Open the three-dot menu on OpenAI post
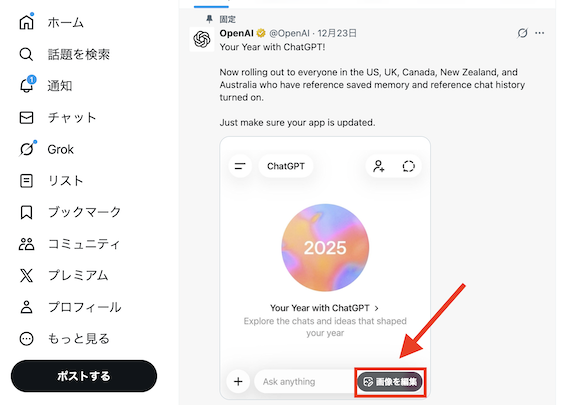 539,33
